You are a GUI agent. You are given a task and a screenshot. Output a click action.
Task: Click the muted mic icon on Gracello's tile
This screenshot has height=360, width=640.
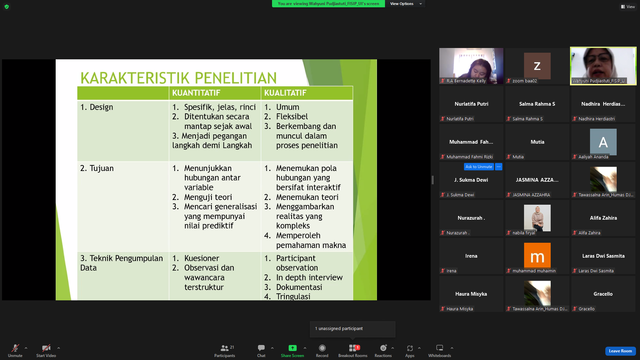pyautogui.click(x=575, y=309)
